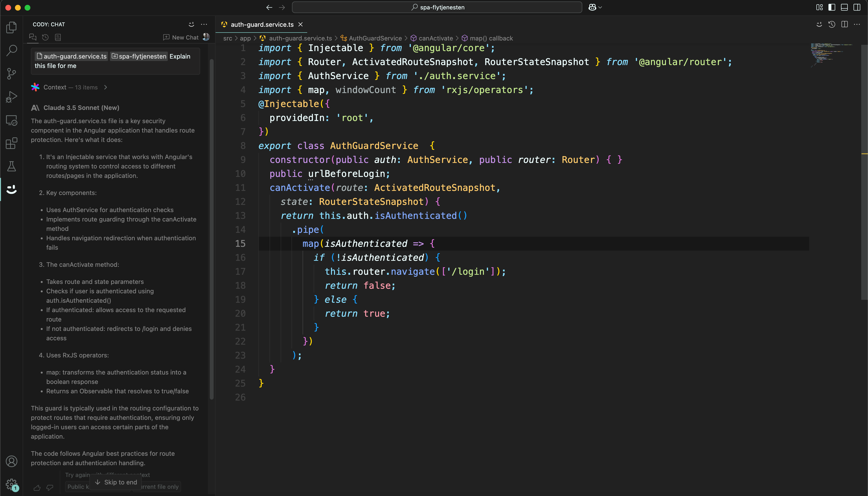Click AuthGuardService in the breadcrumb
Screen dimensions: 868x496
pos(375,38)
